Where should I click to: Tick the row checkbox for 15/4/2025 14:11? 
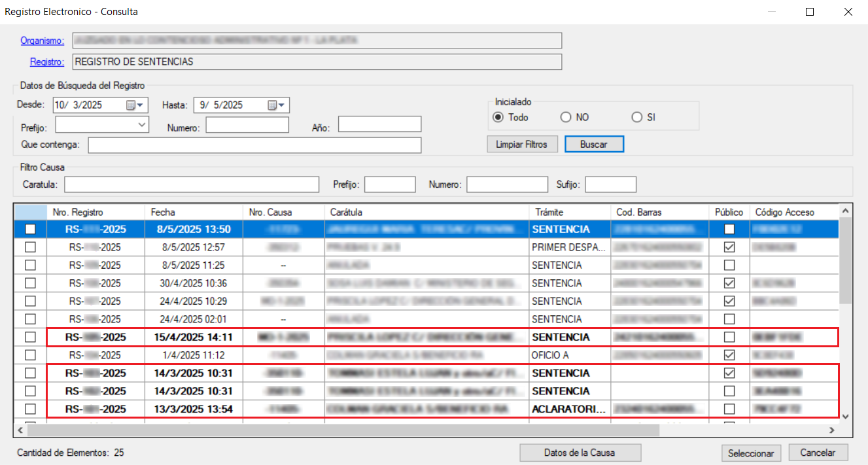[30, 337]
